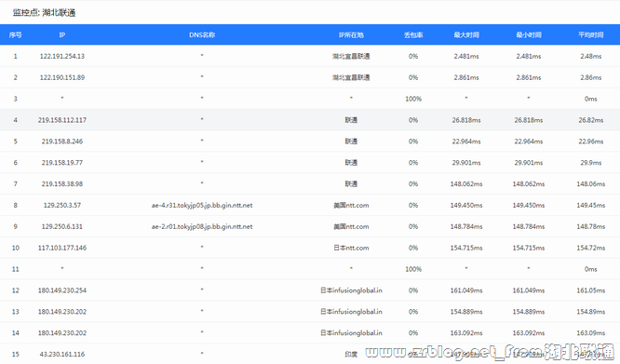Click the 监控点: 湖北联通 heading
Image resolution: width=620 pixels, height=364 pixels.
tap(45, 13)
